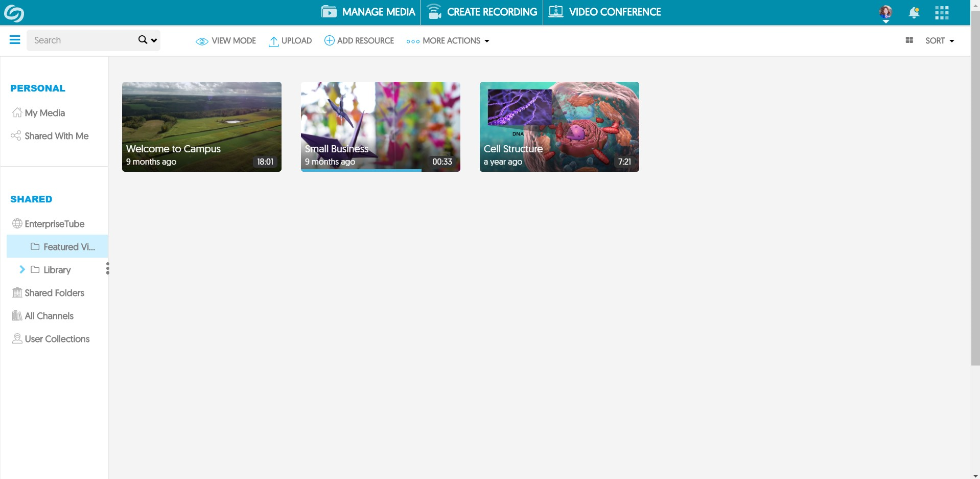
Task: Click the 00:33 duration label
Action: 442,162
